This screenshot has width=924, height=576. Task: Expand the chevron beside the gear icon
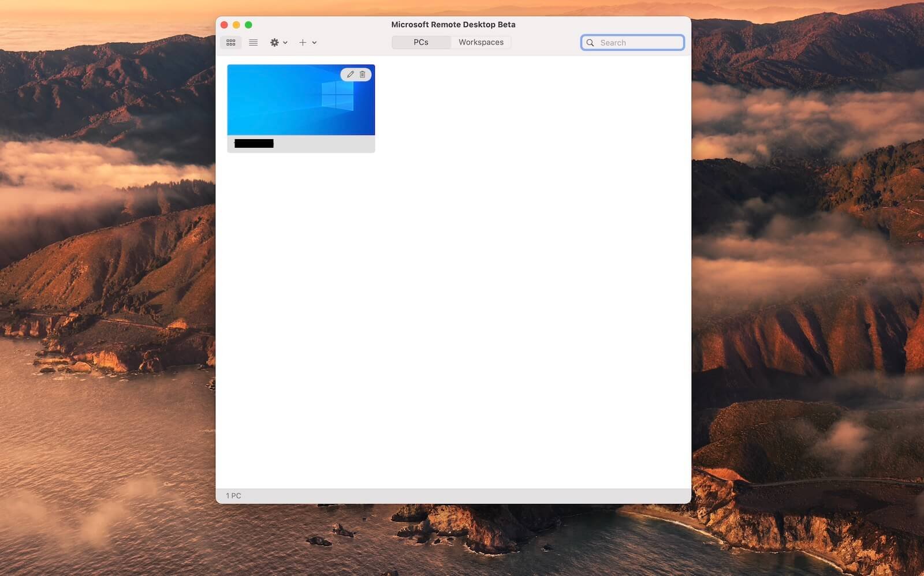coord(285,43)
